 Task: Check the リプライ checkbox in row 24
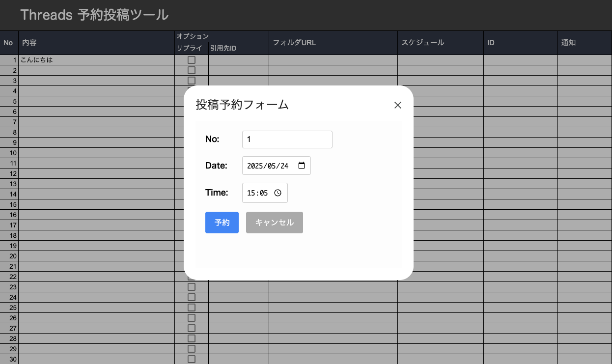(192, 297)
